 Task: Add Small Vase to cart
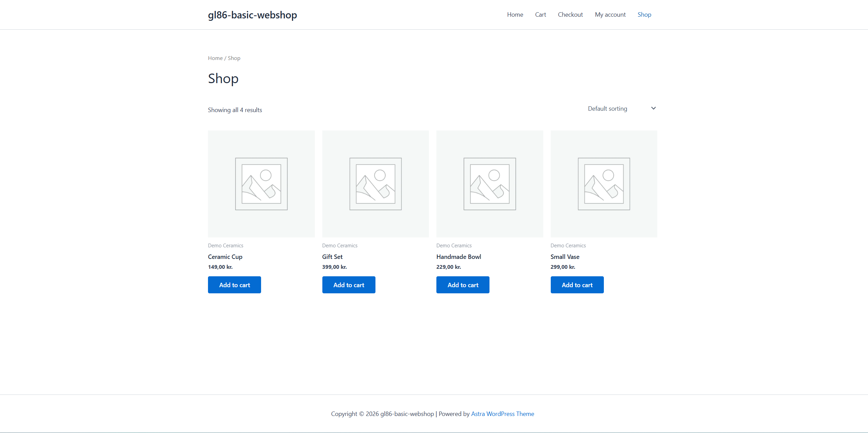pyautogui.click(x=577, y=285)
